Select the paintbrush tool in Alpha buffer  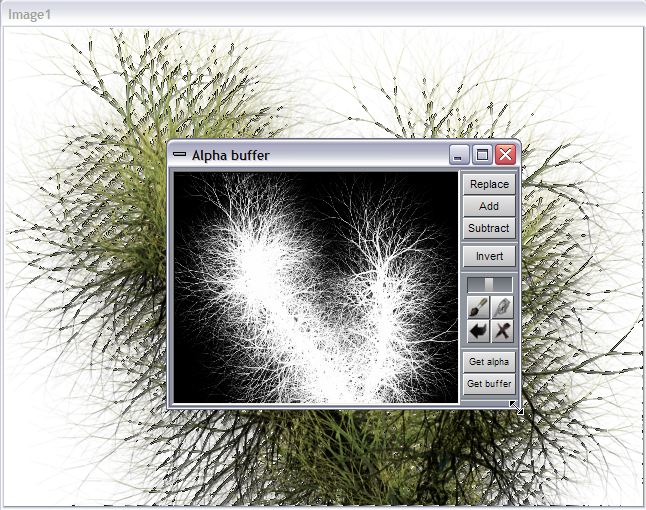click(478, 307)
